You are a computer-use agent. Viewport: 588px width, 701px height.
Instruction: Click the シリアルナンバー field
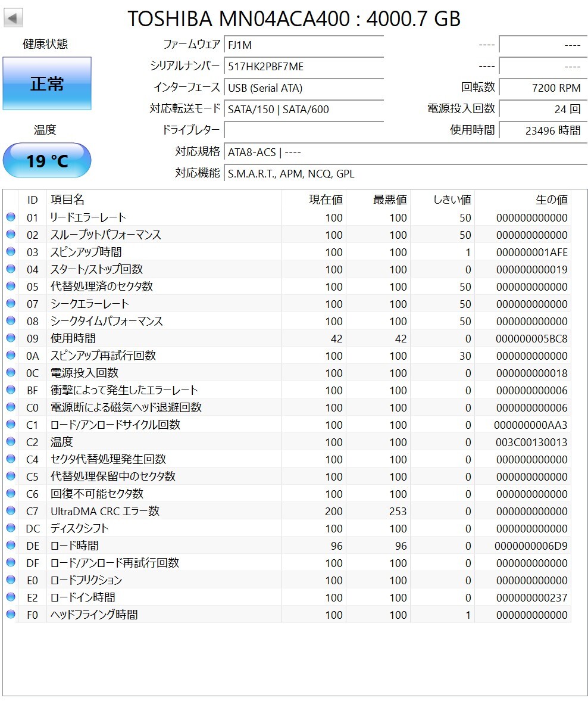pos(304,66)
